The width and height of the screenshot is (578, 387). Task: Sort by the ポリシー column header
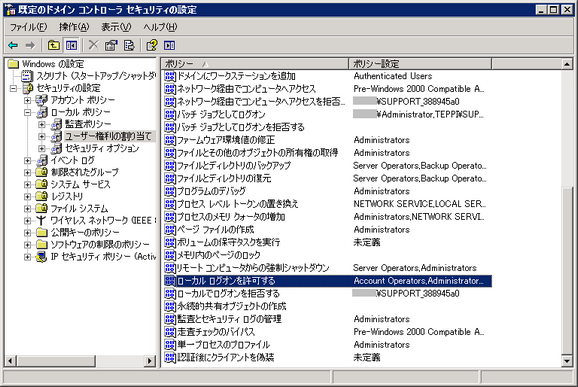[255, 64]
